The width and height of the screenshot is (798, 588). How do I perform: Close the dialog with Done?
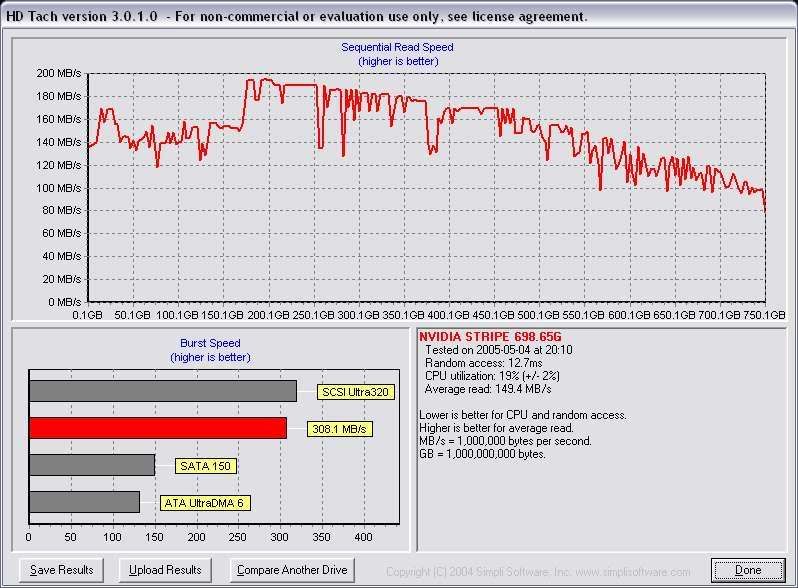(x=748, y=570)
